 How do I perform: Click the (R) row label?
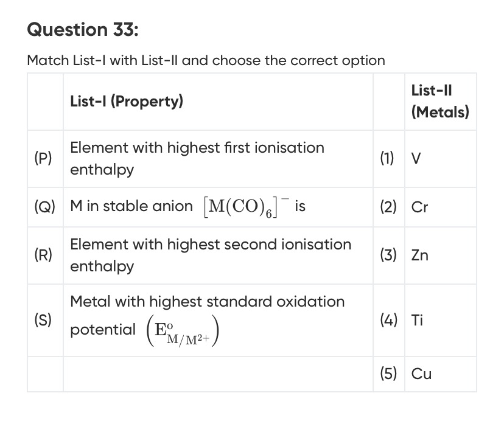click(43, 256)
